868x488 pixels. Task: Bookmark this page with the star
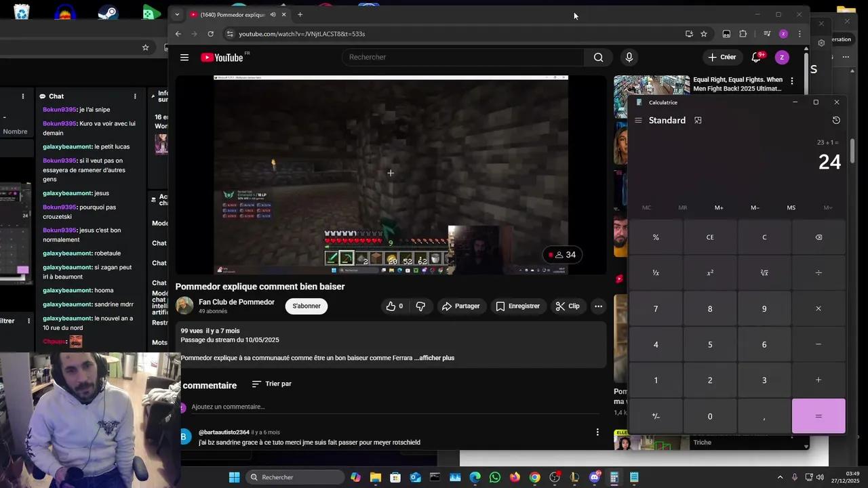point(704,34)
